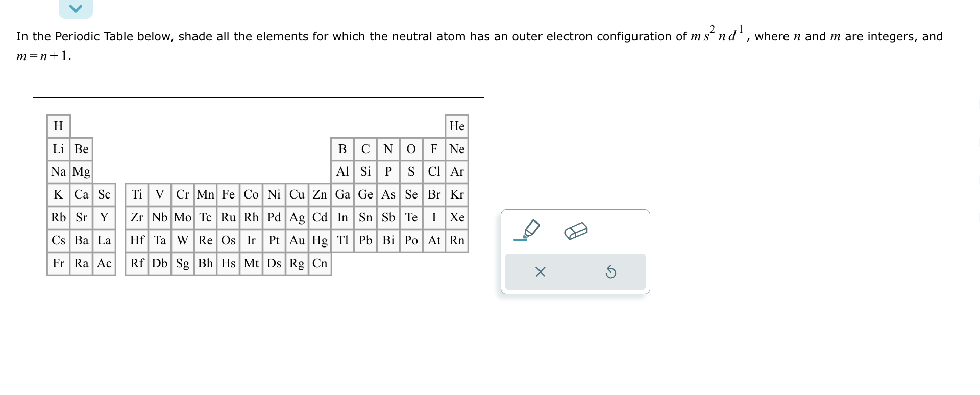Shade the Ac element cell
This screenshot has height=395, width=980.
click(x=104, y=263)
